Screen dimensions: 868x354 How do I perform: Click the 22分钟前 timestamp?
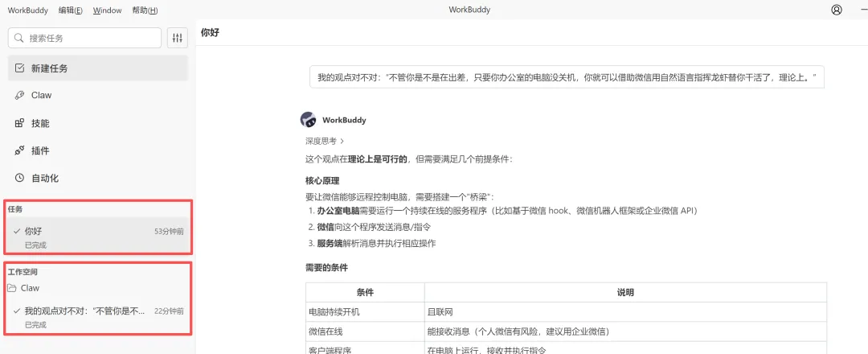(x=169, y=311)
